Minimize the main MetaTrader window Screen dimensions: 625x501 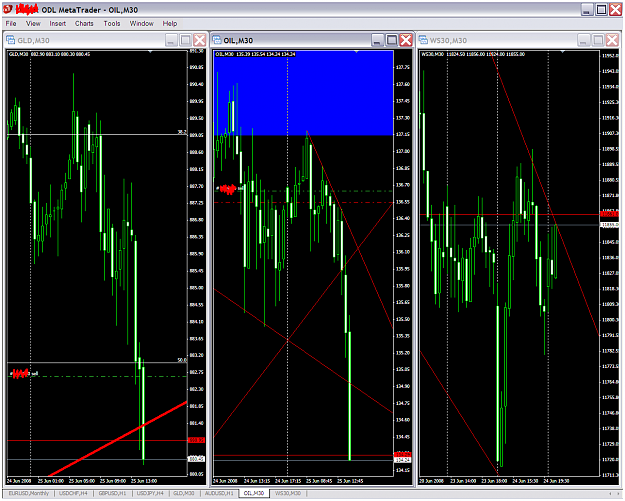coord(587,10)
